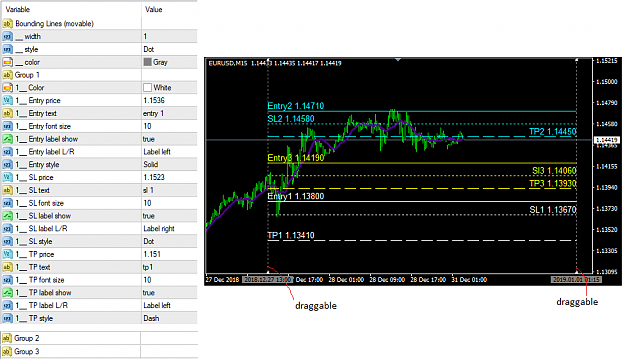
Task: Click the double-type icon beside 1__ TP price
Action: coord(8,254)
